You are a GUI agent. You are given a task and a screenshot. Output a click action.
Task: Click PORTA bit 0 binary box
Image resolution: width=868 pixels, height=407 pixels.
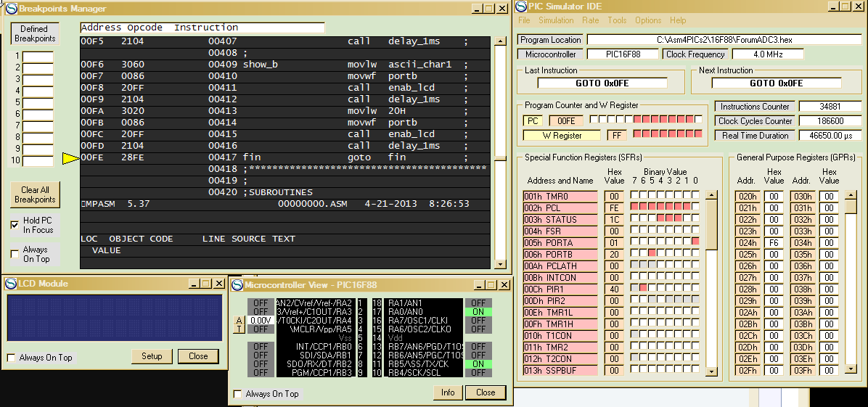pyautogui.click(x=695, y=242)
